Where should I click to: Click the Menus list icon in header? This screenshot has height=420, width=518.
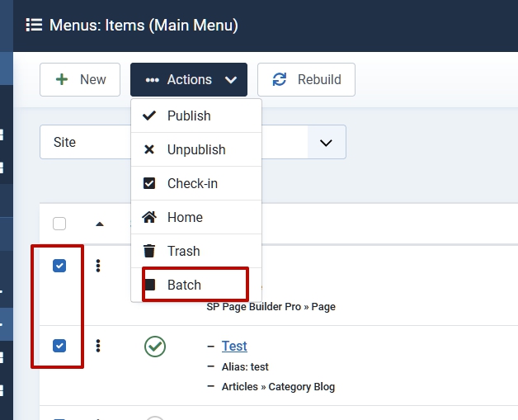pos(34,25)
